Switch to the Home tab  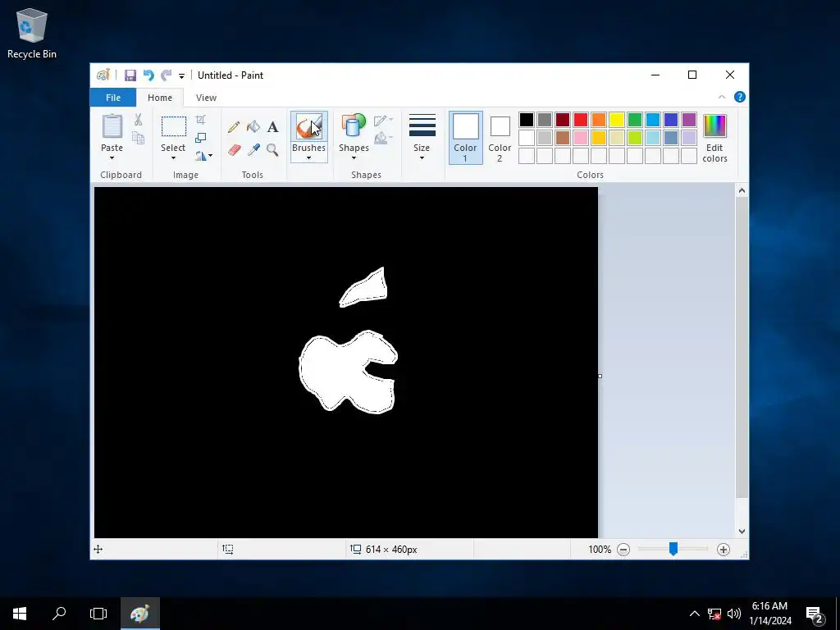(160, 98)
